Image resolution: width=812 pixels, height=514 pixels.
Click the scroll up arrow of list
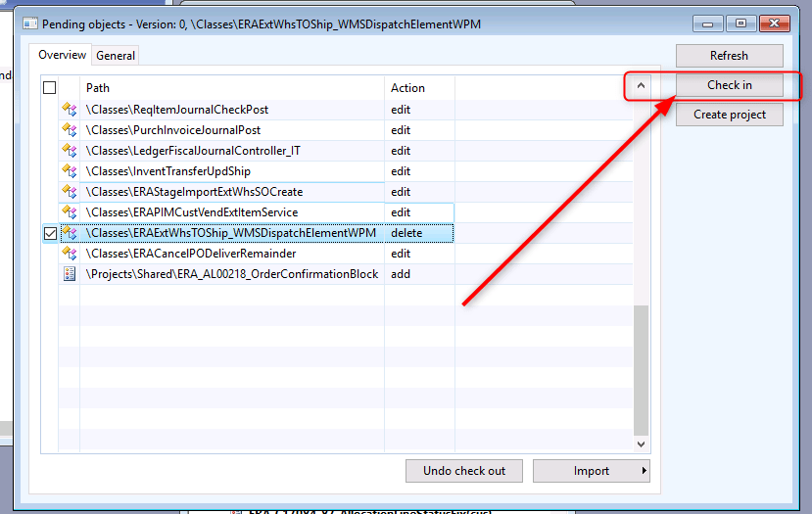(641, 86)
